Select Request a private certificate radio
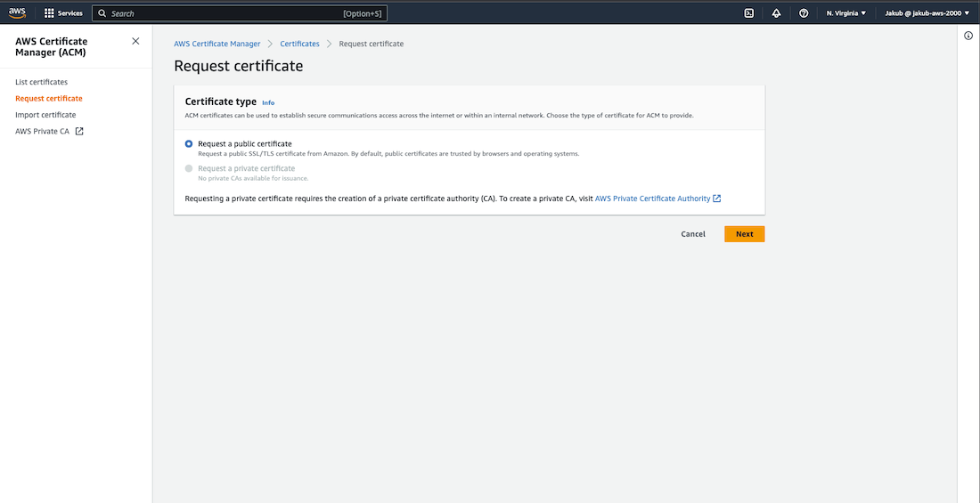Screen dimensions: 980x503 [189, 168]
